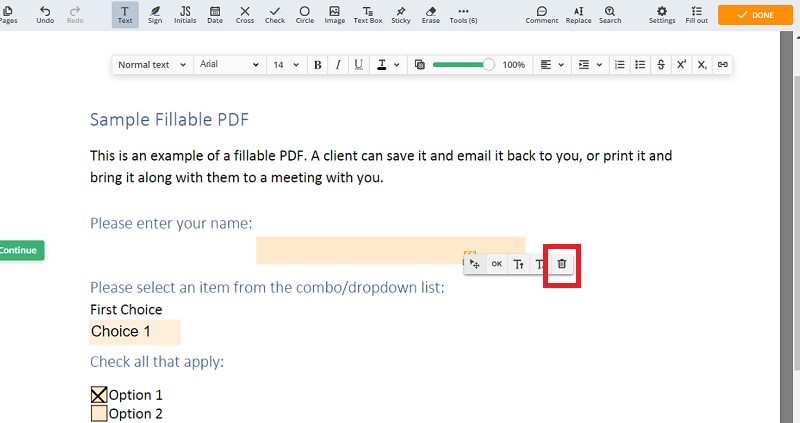This screenshot has height=423, width=800.
Task: Undo the last action
Action: (45, 15)
